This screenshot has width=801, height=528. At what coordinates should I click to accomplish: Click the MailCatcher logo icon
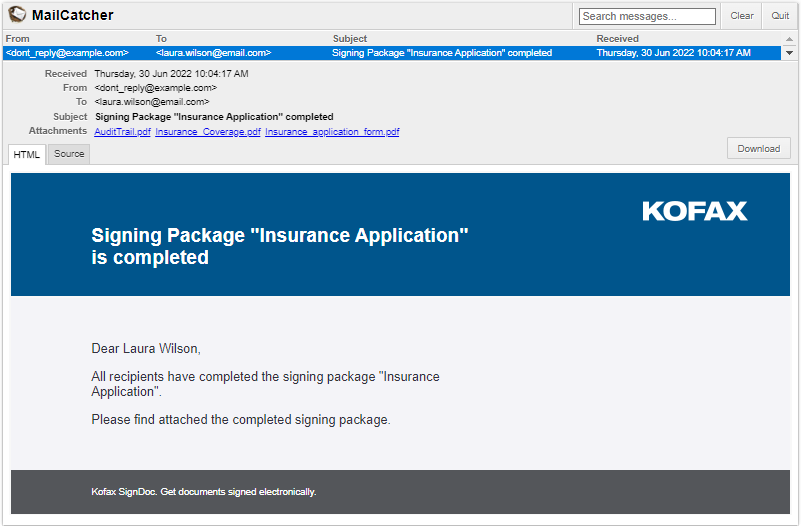point(17,15)
